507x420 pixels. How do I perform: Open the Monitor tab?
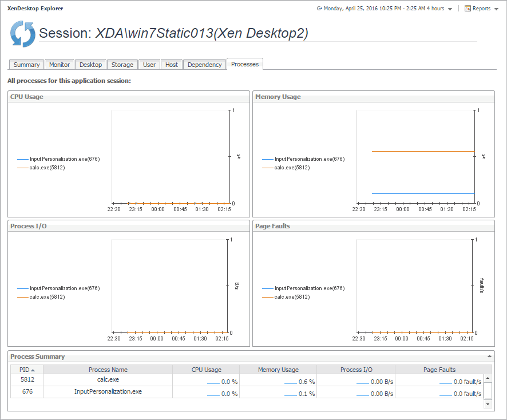[x=60, y=65]
